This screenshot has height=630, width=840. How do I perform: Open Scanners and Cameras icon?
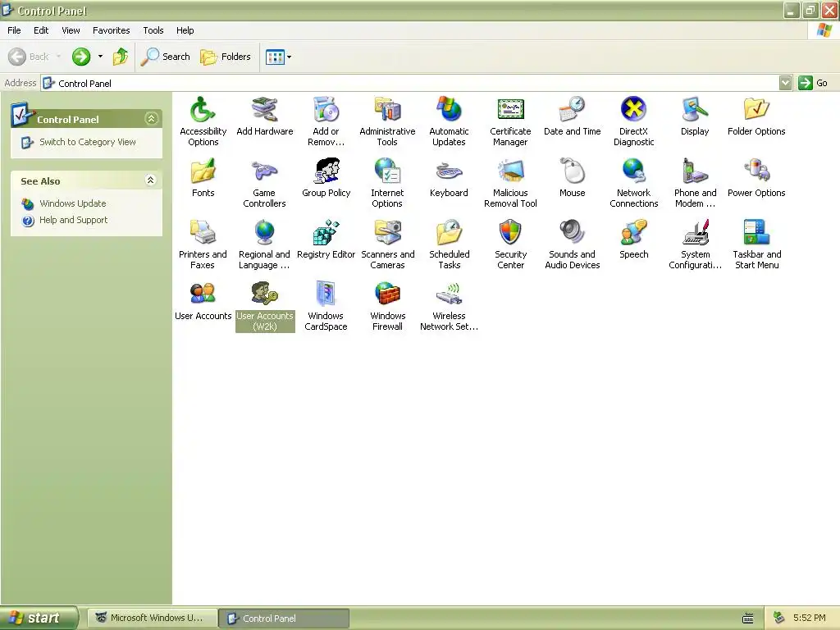[387, 233]
